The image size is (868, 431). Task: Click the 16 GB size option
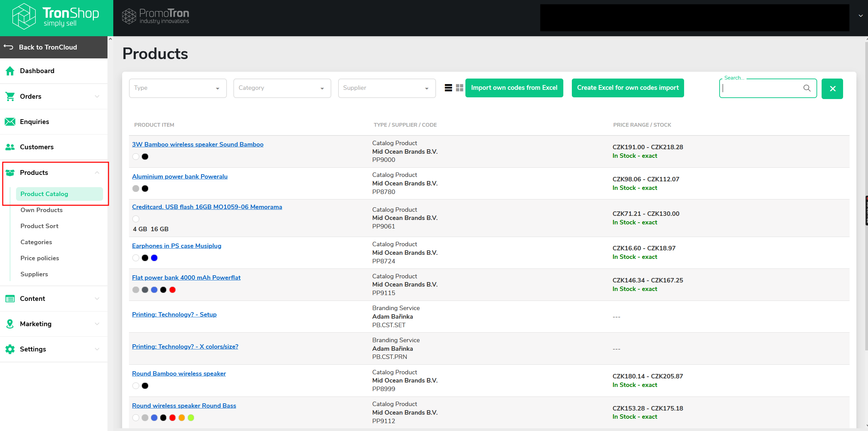point(160,229)
